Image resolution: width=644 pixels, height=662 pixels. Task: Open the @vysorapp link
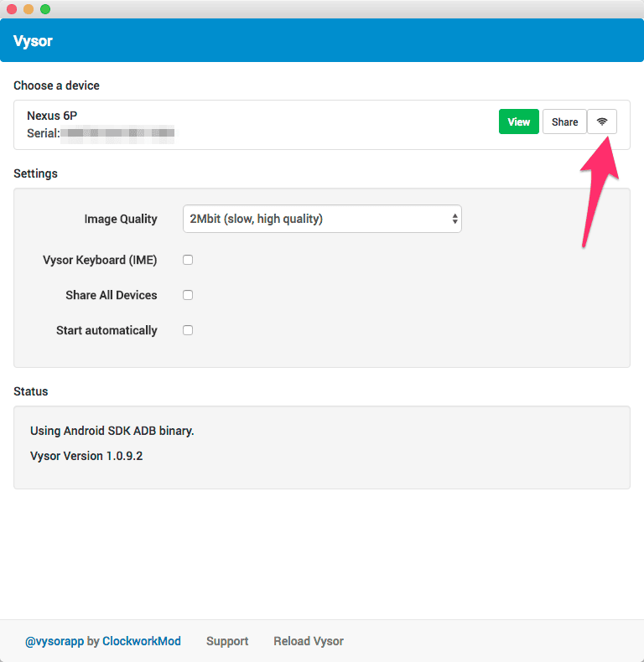55,641
